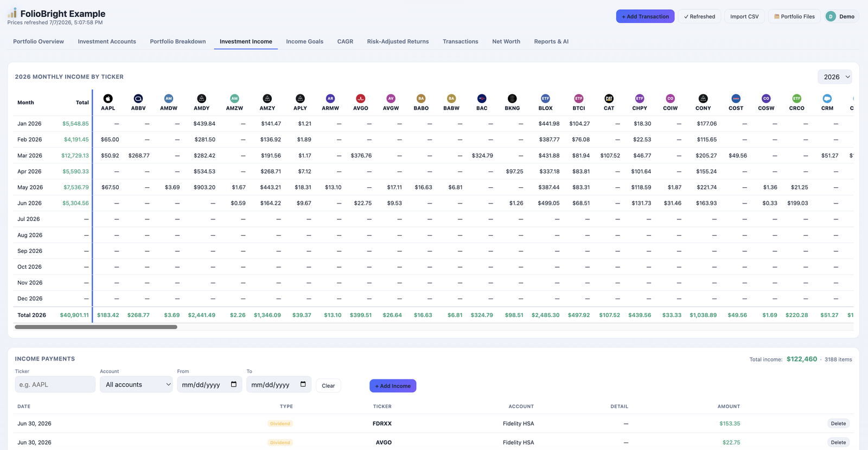868x450 pixels.
Task: Click the APLY ticker logo icon
Action: coord(300,98)
